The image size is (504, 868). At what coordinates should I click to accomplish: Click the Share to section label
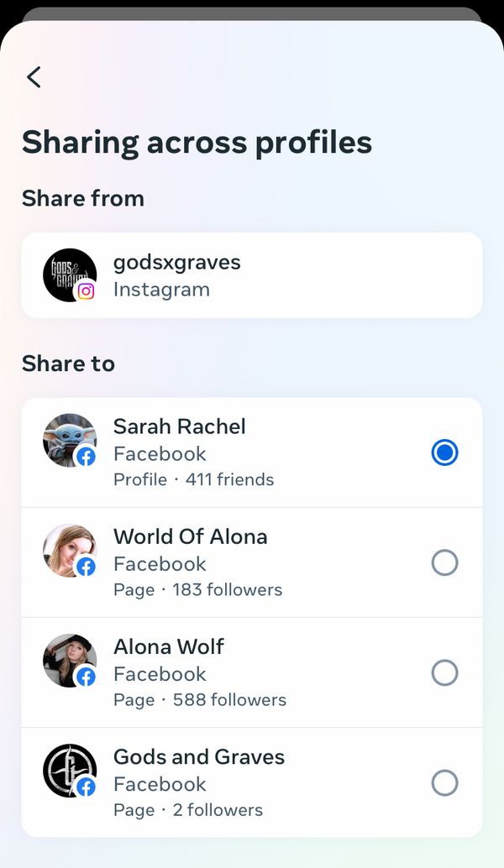(68, 363)
